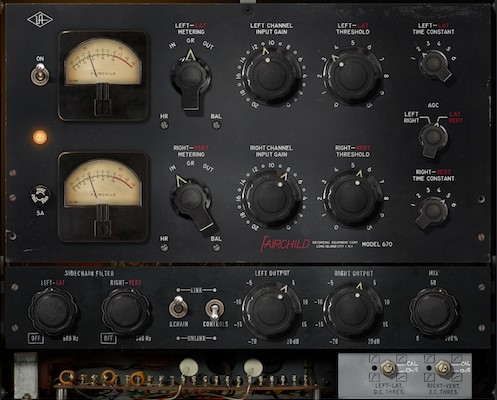Click the Mix knob
Image resolution: width=497 pixels, height=400 pixels.
pyautogui.click(x=433, y=311)
